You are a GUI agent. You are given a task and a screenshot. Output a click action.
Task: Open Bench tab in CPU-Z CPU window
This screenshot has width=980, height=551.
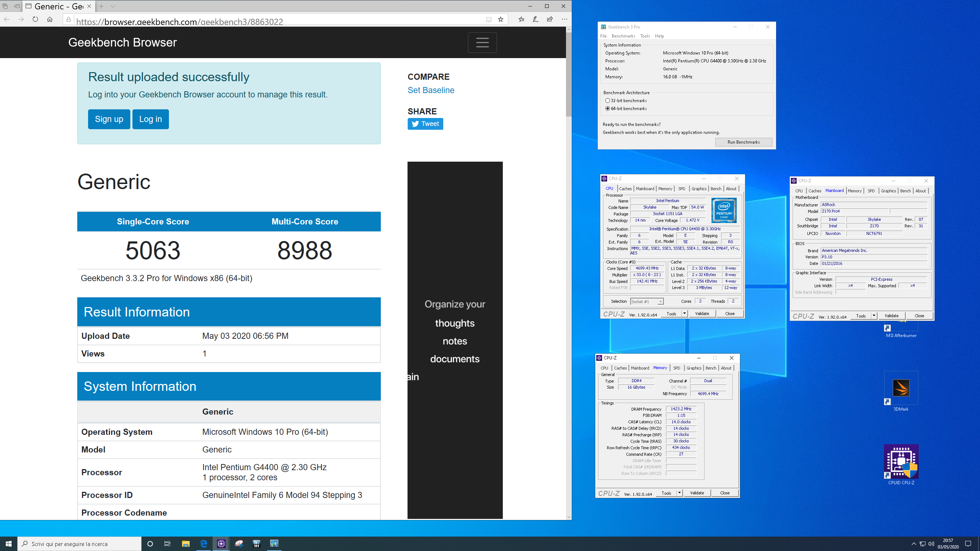click(x=715, y=189)
